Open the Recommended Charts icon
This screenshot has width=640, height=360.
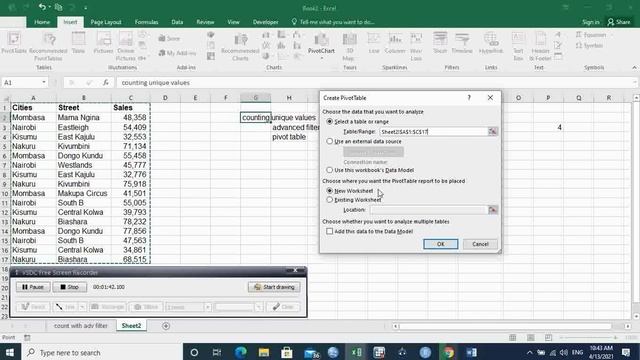pyautogui.click(x=240, y=47)
